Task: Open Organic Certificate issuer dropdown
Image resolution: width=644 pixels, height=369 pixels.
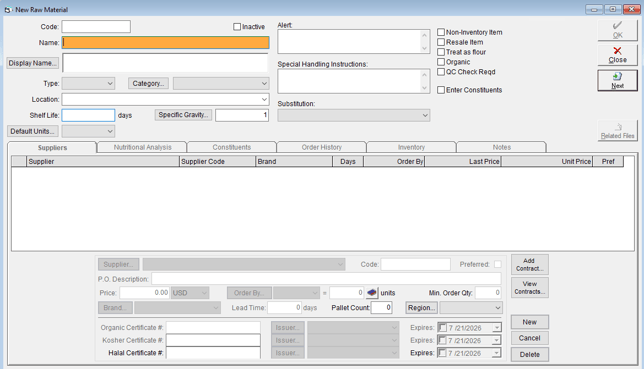Action: [x=353, y=327]
